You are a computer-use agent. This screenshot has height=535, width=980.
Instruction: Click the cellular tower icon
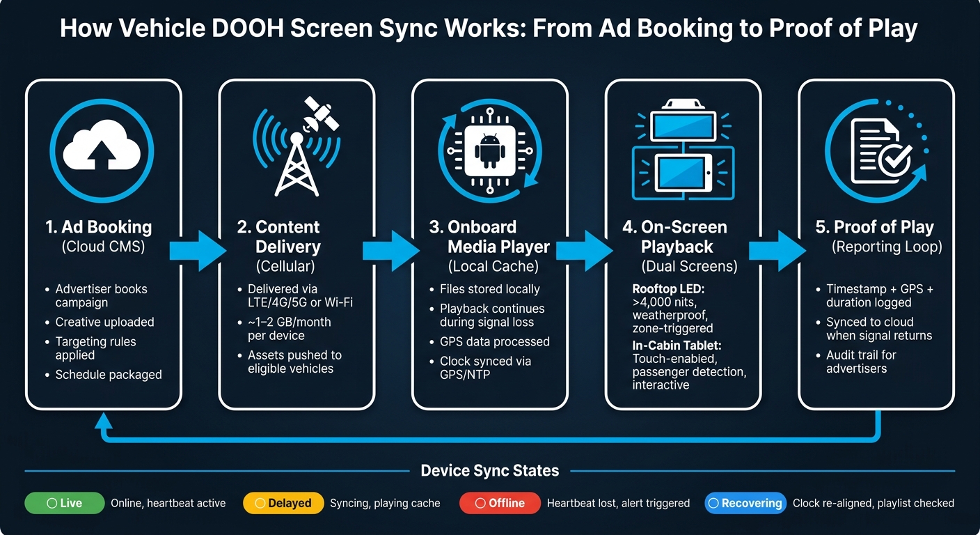[x=297, y=164]
